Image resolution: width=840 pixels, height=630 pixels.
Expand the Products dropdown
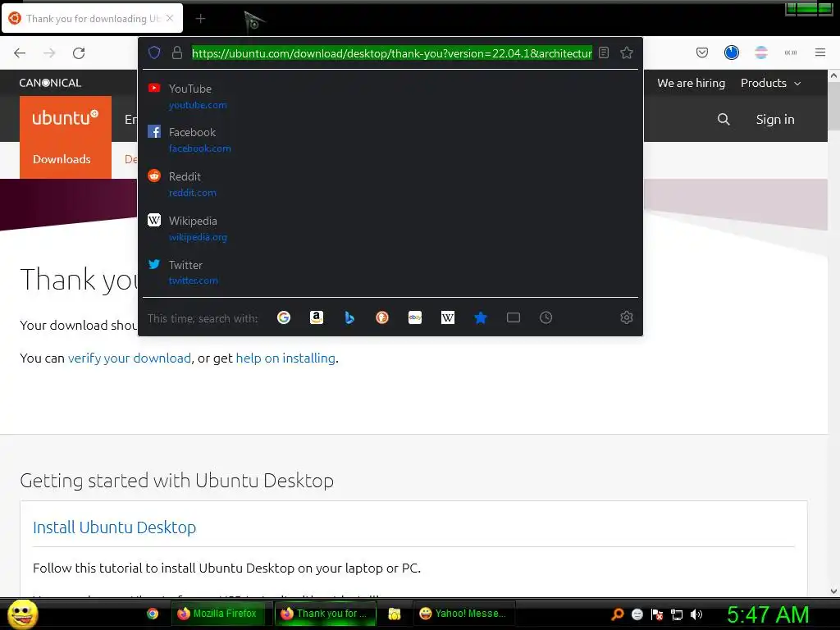770,83
